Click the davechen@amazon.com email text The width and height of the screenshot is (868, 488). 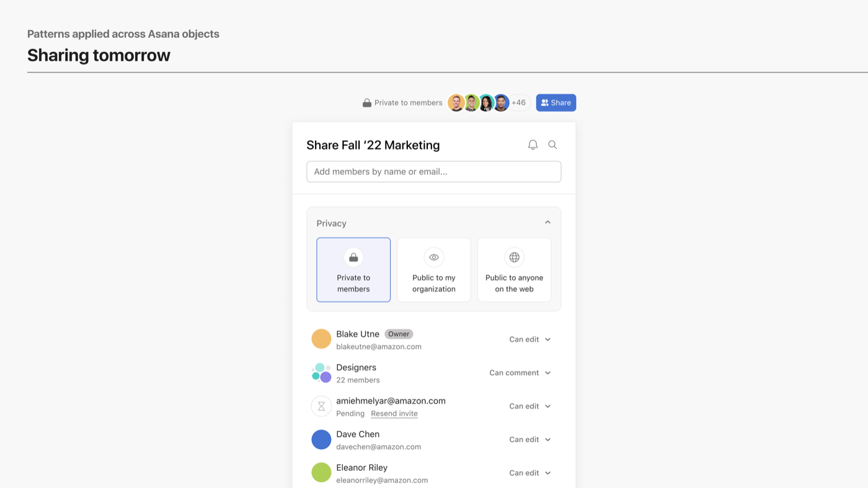379,447
